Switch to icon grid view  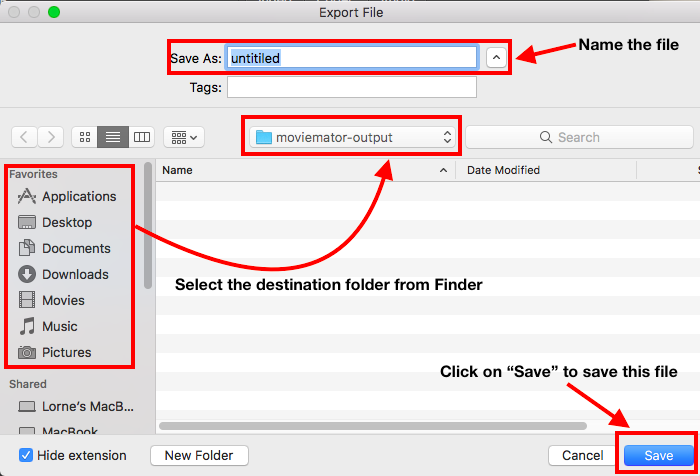[x=85, y=137]
